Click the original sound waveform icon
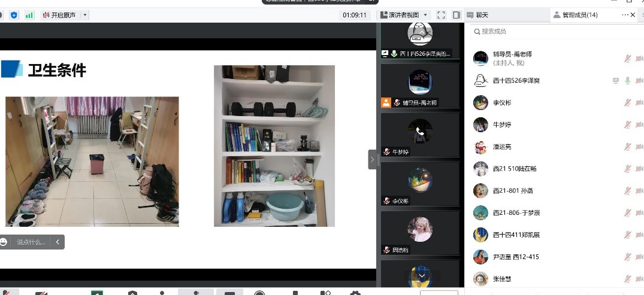 point(46,15)
